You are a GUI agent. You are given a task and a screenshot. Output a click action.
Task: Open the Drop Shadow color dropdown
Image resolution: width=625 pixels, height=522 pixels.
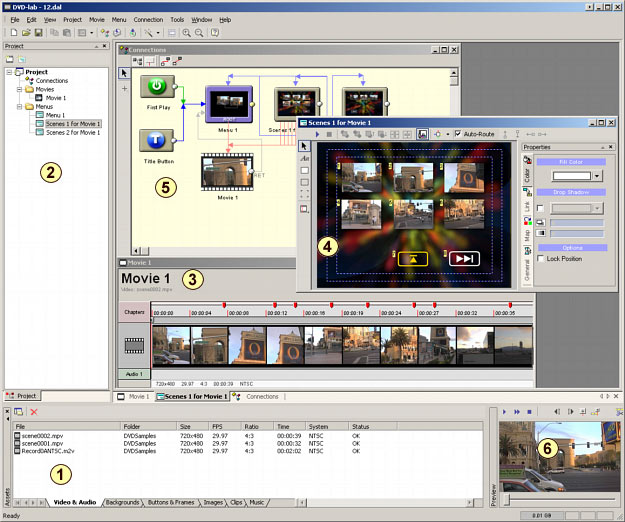click(597, 208)
